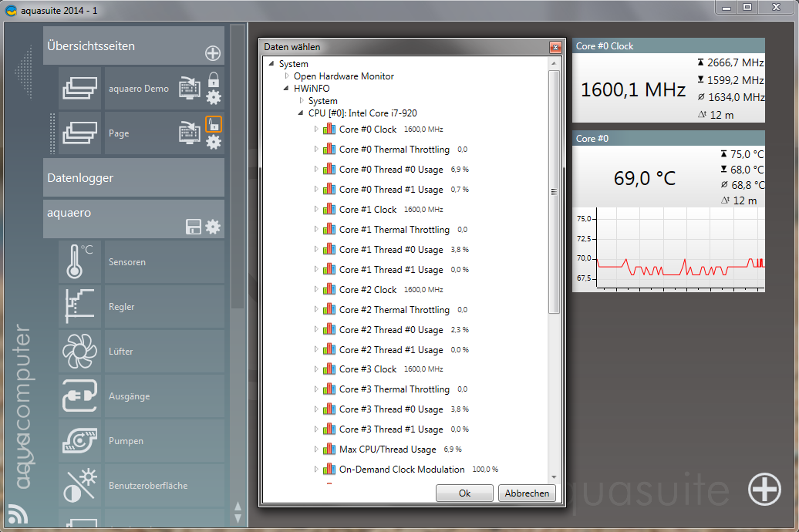Expand Core #0 Clock entry
The image size is (799, 532).
click(316, 129)
